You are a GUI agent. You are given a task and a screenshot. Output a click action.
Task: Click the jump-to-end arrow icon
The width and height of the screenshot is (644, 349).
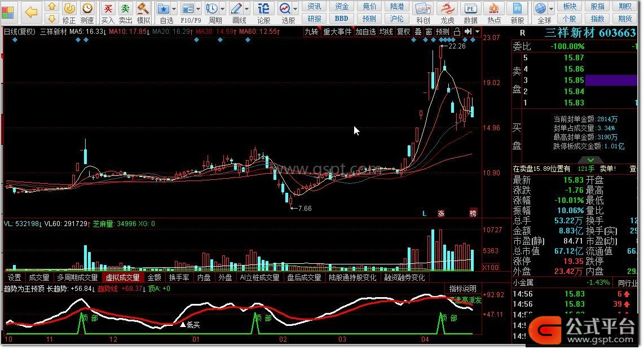(468, 32)
